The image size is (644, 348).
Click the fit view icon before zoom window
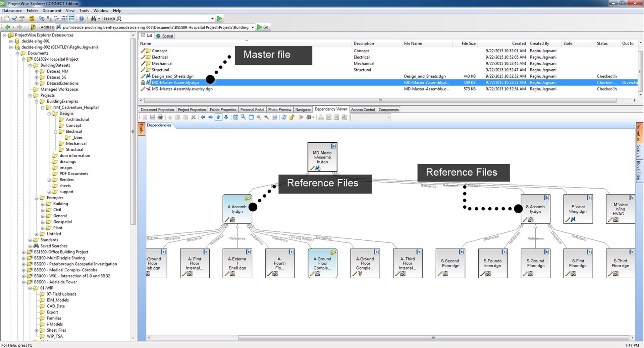point(236,117)
